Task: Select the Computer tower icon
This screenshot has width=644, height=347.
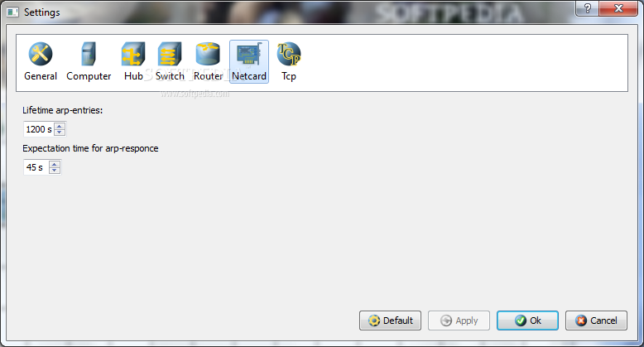Action: pos(89,54)
